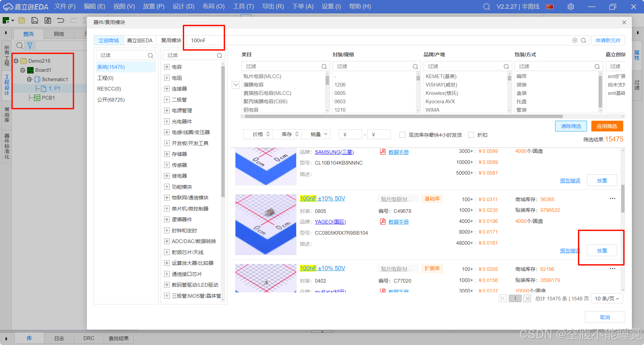The height and width of the screenshot is (345, 644).
Task: Click the 取消 button
Action: tap(605, 317)
